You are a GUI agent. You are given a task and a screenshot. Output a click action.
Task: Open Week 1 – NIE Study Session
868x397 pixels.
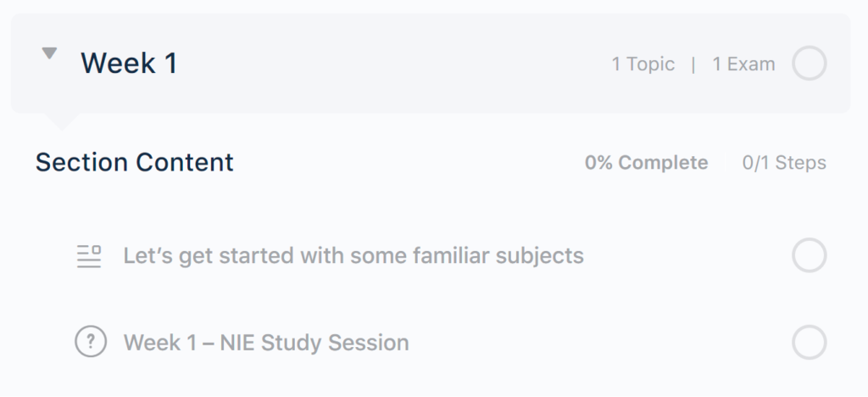pos(266,343)
